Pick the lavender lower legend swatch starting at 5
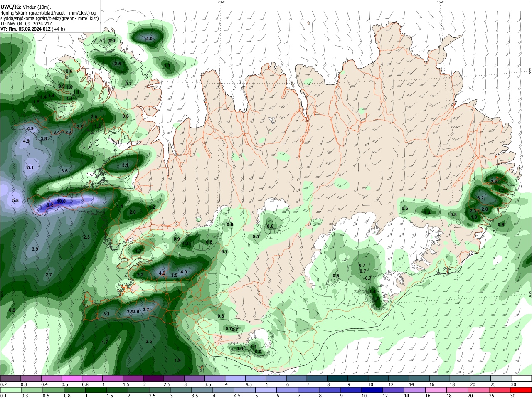This screenshot has height=399, width=532. 266,390
